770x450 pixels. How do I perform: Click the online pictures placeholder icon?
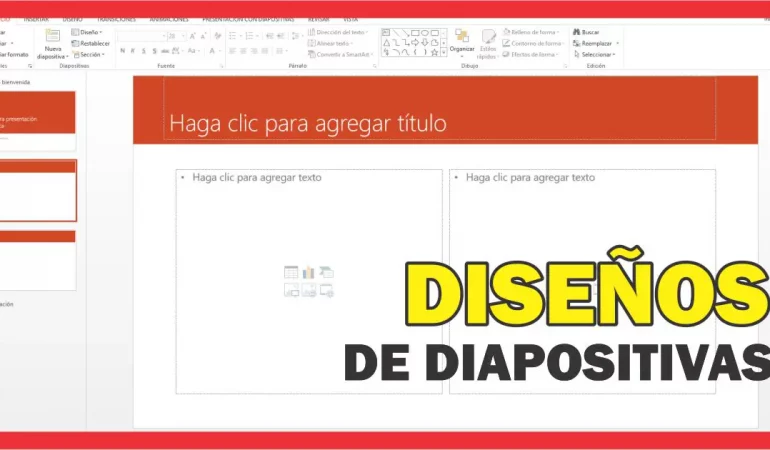(x=308, y=290)
